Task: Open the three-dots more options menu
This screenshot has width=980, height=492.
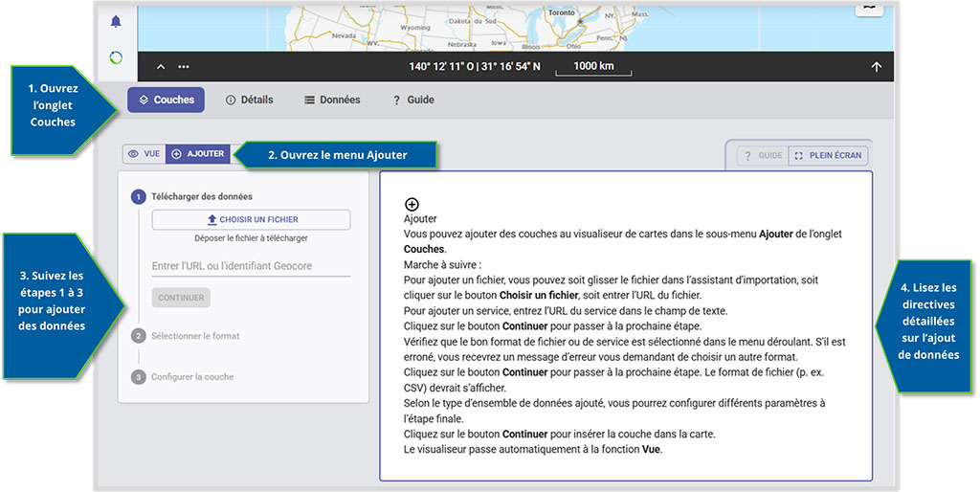Action: [184, 67]
